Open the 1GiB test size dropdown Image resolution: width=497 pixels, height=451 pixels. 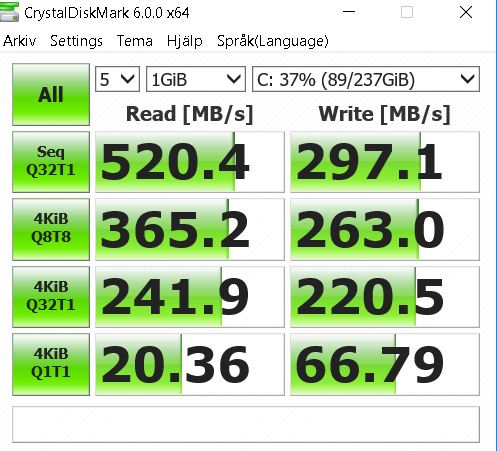(196, 79)
